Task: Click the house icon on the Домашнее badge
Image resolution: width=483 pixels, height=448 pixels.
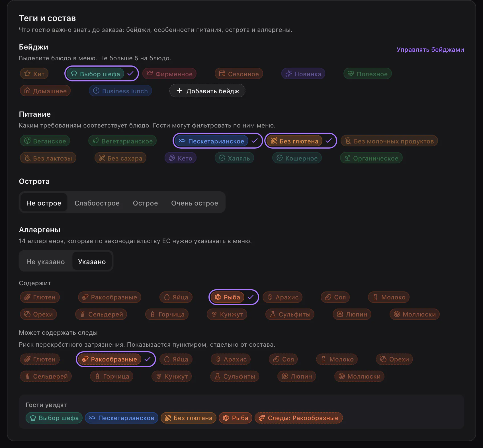Action: (x=27, y=91)
